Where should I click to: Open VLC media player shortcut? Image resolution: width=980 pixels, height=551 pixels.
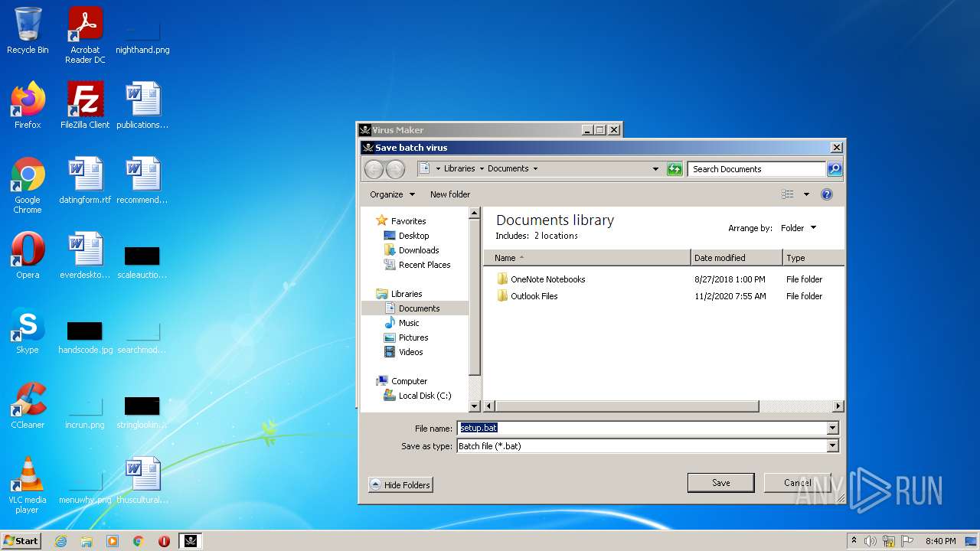28,485
